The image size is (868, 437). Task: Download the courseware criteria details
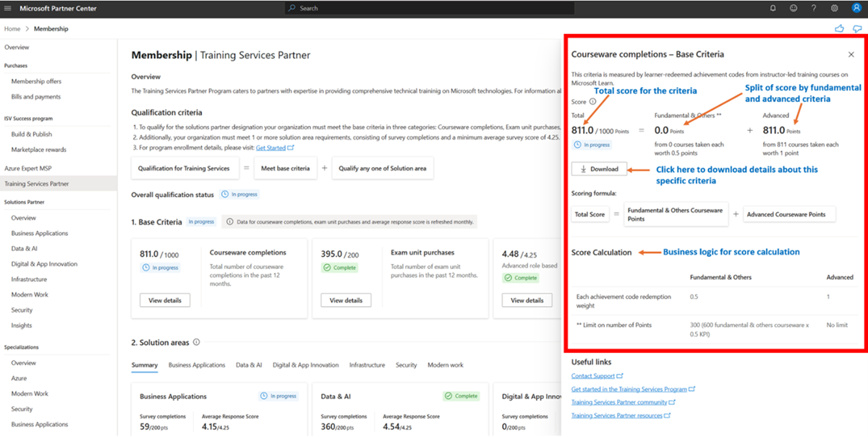(599, 169)
